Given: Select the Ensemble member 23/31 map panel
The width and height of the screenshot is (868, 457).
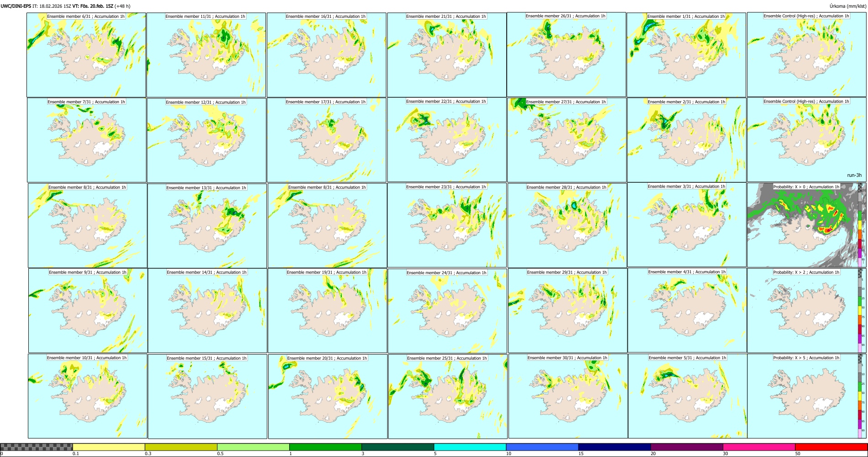Looking at the screenshot, I should click(x=447, y=225).
